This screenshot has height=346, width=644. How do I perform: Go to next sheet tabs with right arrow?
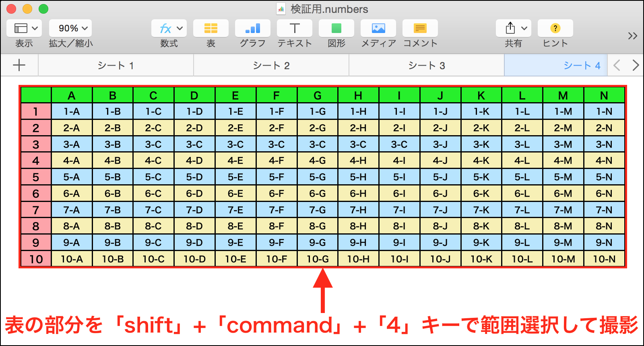636,65
